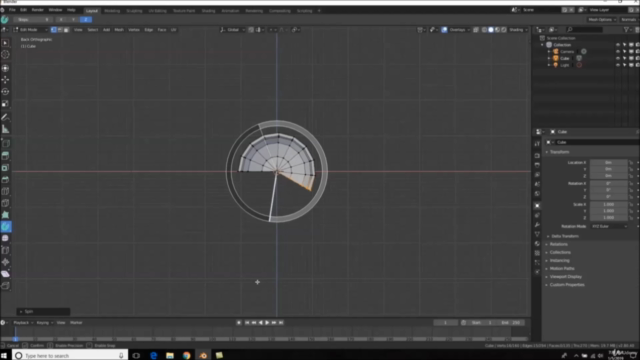Enable face select mode
Viewport: 640px width, 360px height.
[66, 30]
